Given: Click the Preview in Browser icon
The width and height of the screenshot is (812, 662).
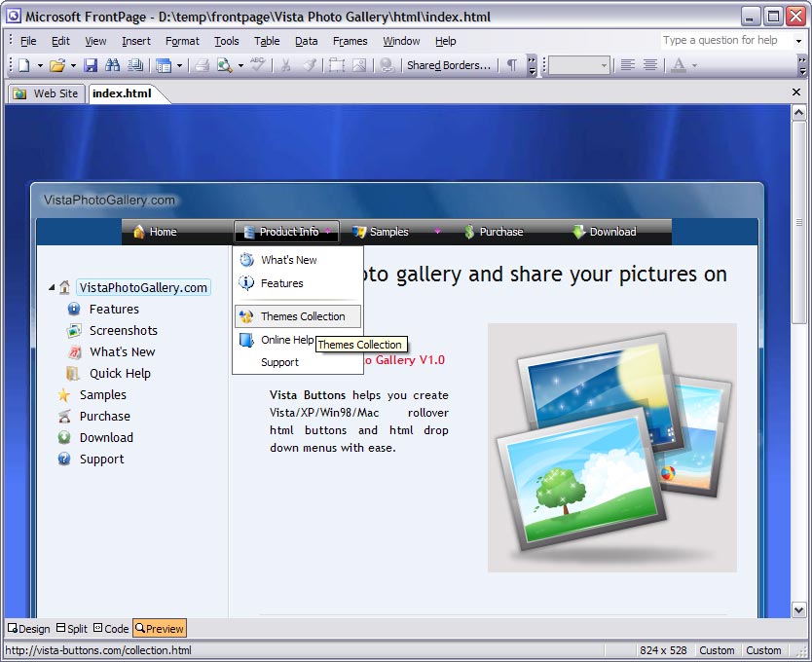Looking at the screenshot, I should tap(224, 65).
